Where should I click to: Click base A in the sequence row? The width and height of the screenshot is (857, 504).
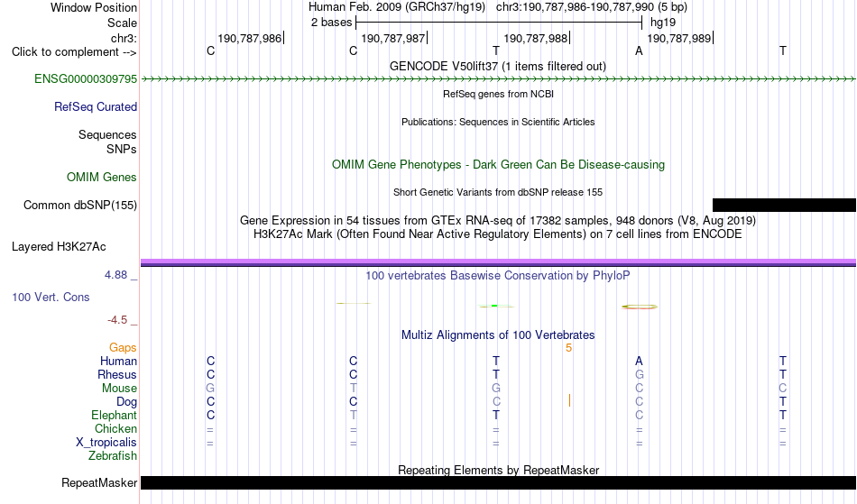tap(639, 51)
